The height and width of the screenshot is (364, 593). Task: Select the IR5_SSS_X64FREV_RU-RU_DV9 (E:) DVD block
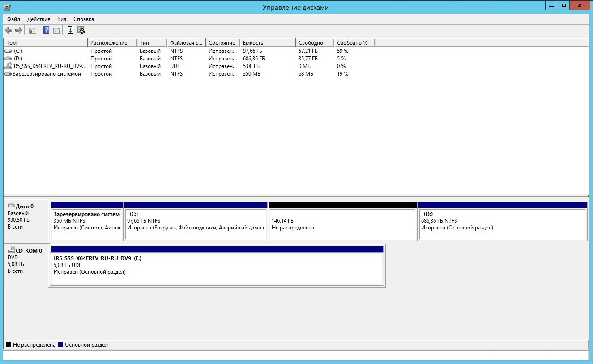[x=217, y=266]
